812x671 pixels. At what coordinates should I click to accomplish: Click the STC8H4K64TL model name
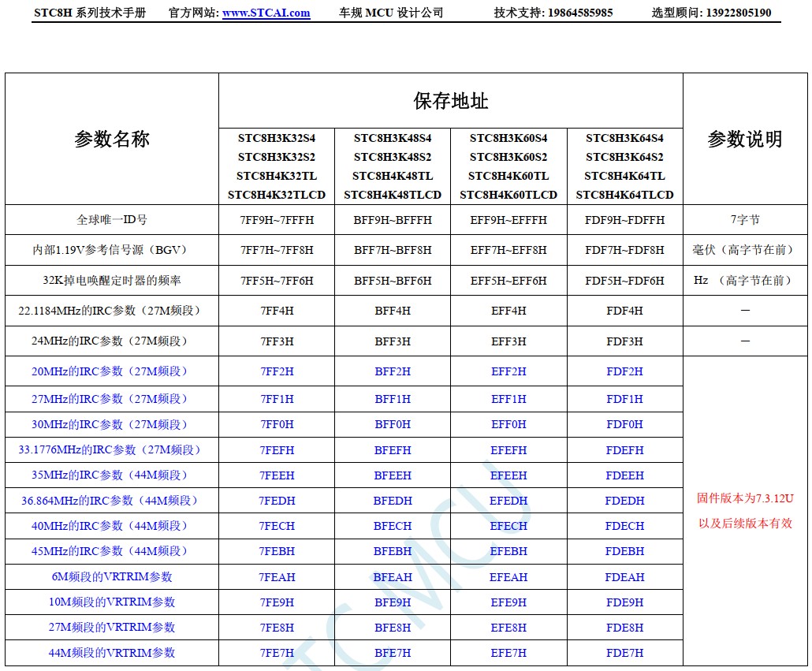(x=624, y=176)
